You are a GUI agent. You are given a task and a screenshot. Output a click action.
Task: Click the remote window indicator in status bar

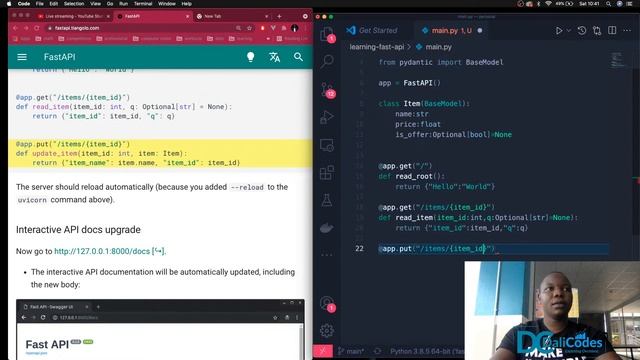click(323, 351)
